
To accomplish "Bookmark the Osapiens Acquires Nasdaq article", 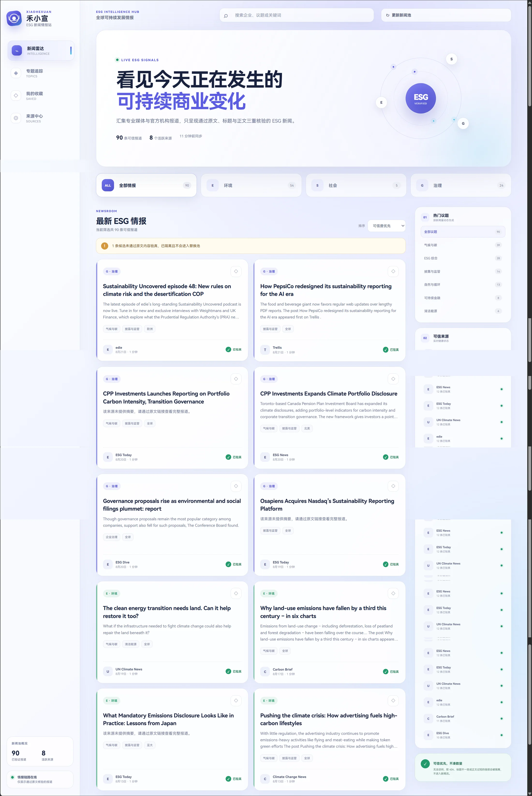I will [393, 486].
